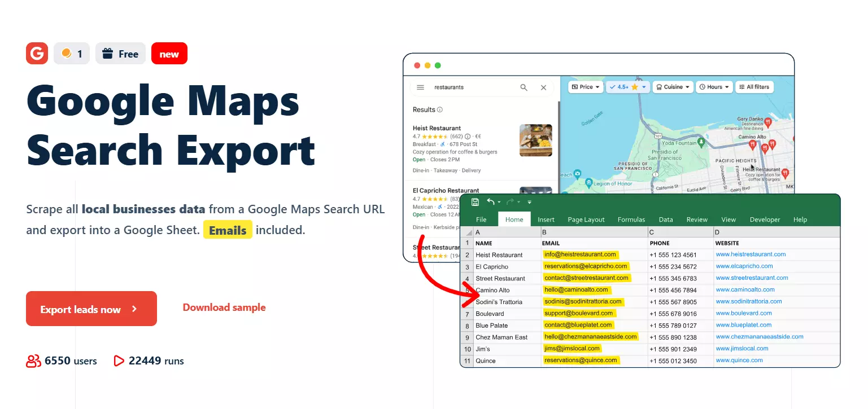Viewport: 868px width, 409px height.
Task: Click the red new badge
Action: (169, 54)
